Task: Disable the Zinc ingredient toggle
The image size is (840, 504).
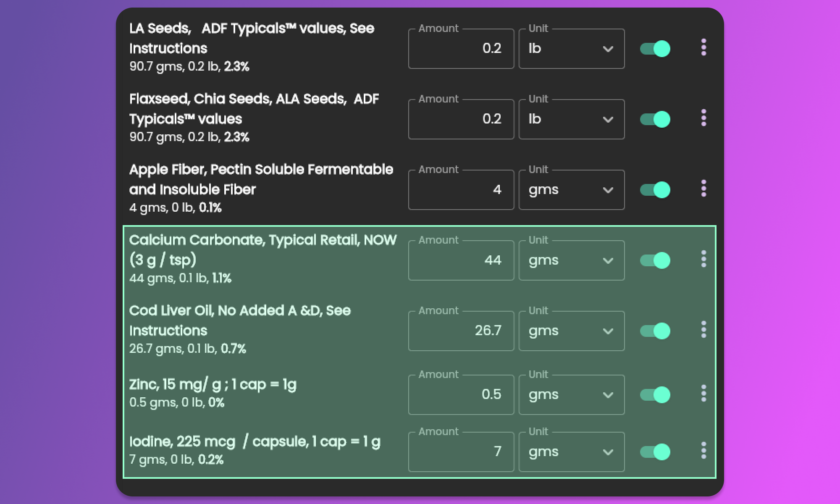Action: pos(655,395)
